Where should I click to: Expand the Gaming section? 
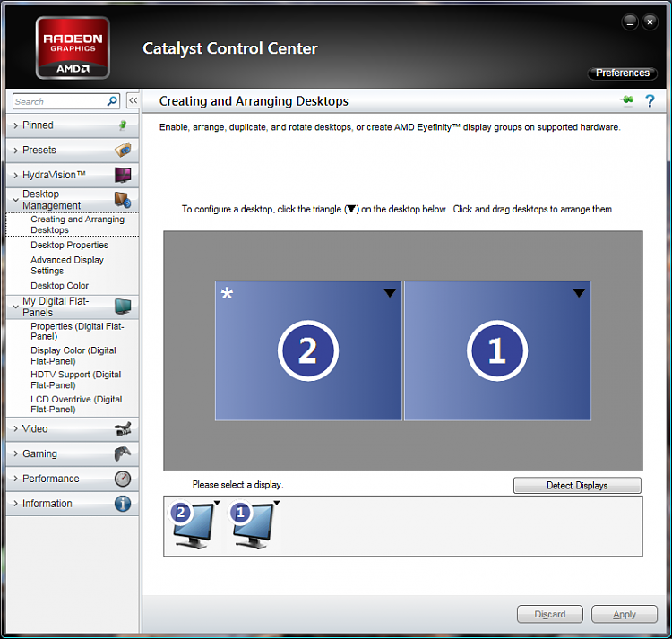72,453
